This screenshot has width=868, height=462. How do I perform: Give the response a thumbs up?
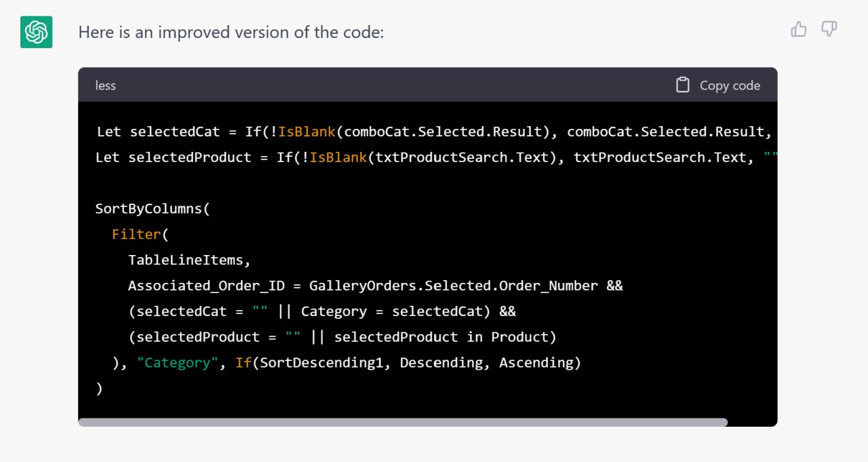coord(799,29)
